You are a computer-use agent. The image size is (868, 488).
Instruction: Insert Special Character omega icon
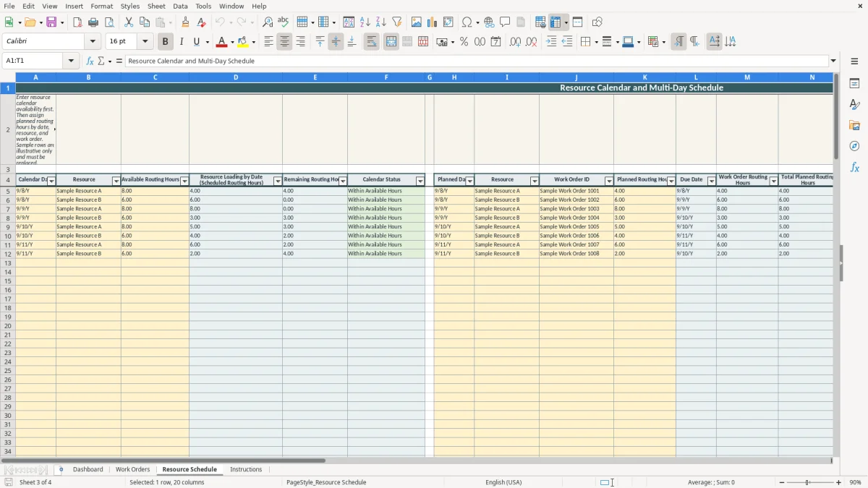tap(467, 22)
